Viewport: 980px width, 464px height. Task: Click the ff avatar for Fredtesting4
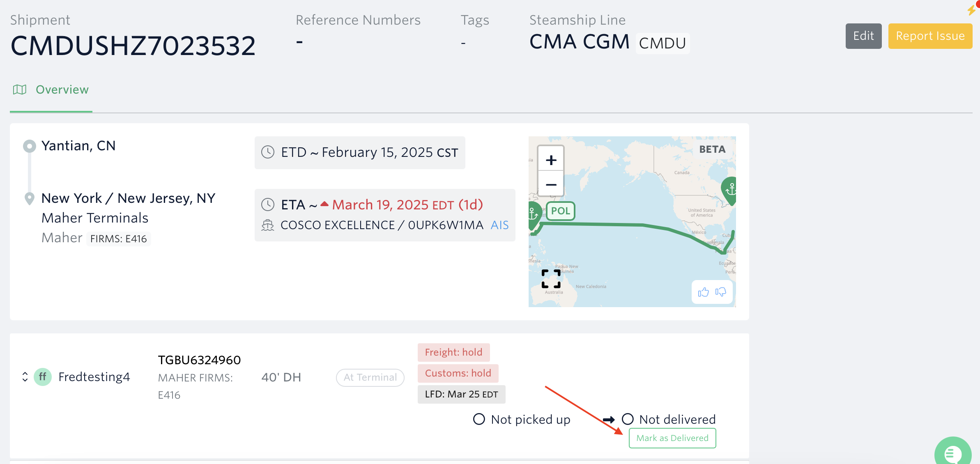pos(43,377)
